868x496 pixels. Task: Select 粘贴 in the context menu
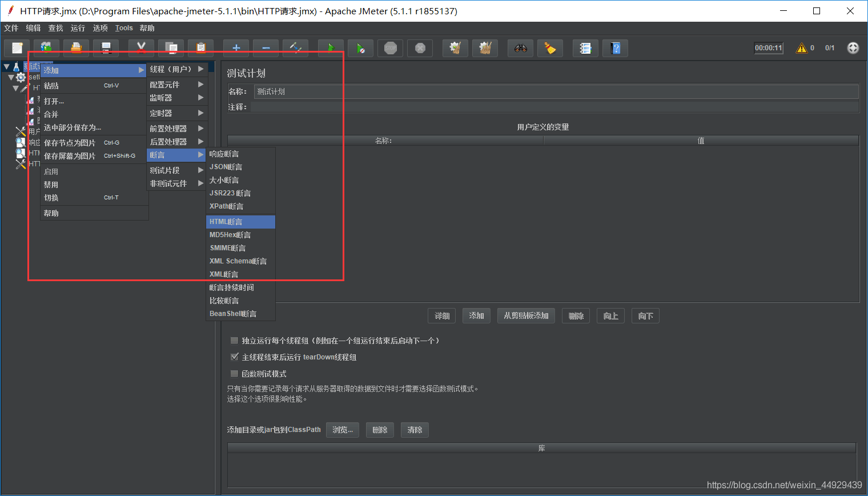click(94, 86)
